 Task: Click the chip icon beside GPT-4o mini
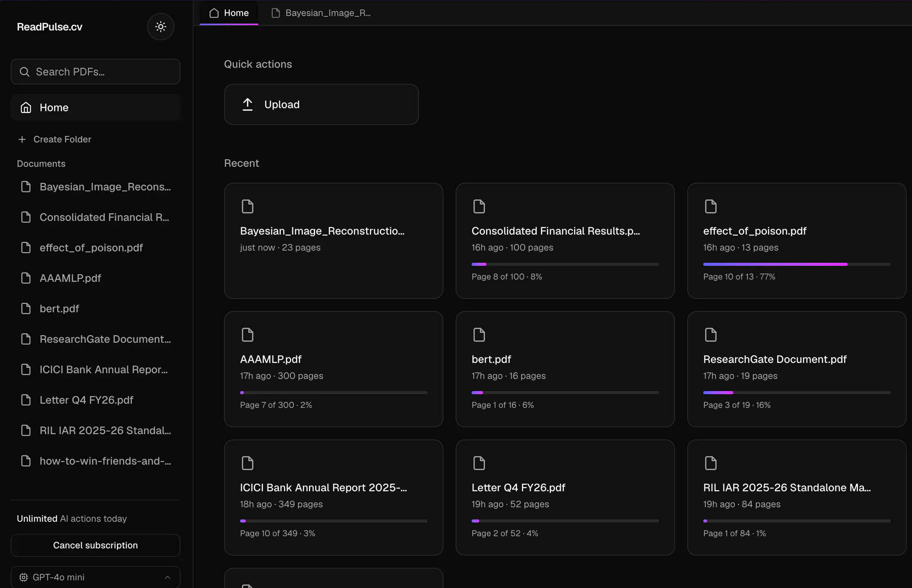[23, 577]
